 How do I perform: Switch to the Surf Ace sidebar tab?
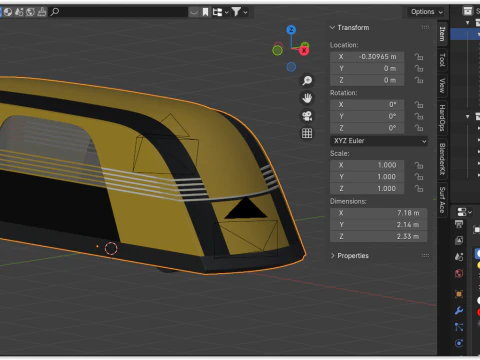tap(442, 200)
